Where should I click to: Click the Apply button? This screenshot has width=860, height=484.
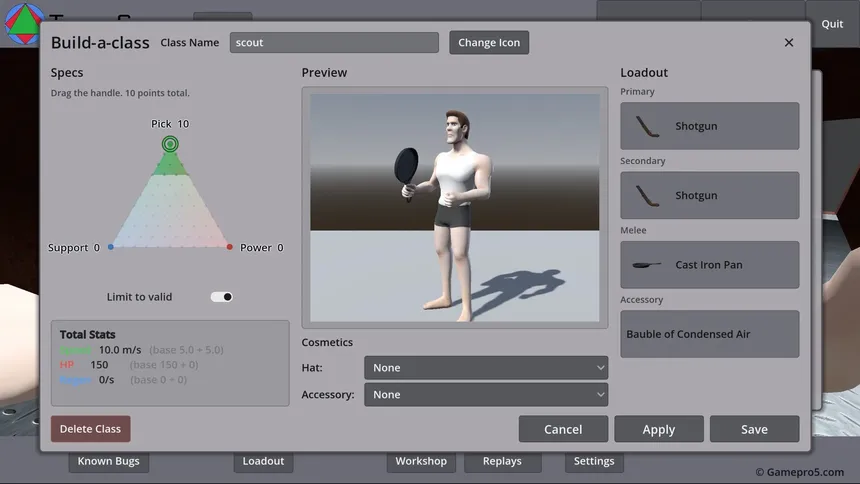tap(659, 429)
